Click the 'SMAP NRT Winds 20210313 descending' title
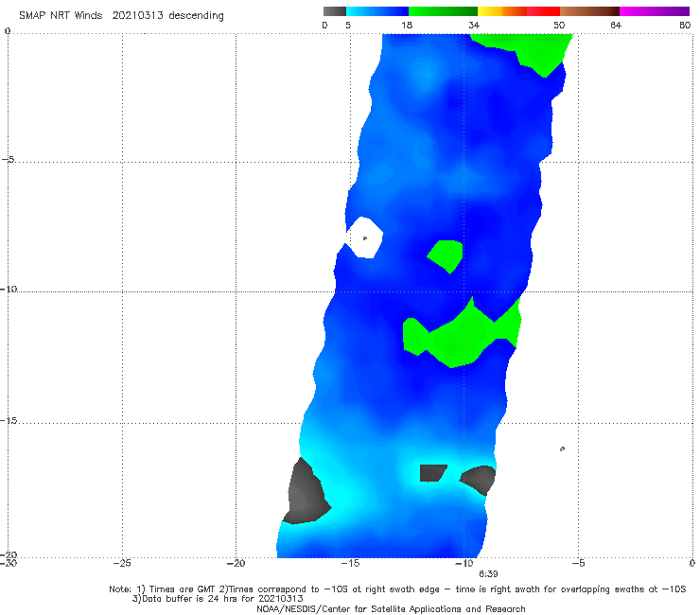700x615 pixels. [x=121, y=15]
